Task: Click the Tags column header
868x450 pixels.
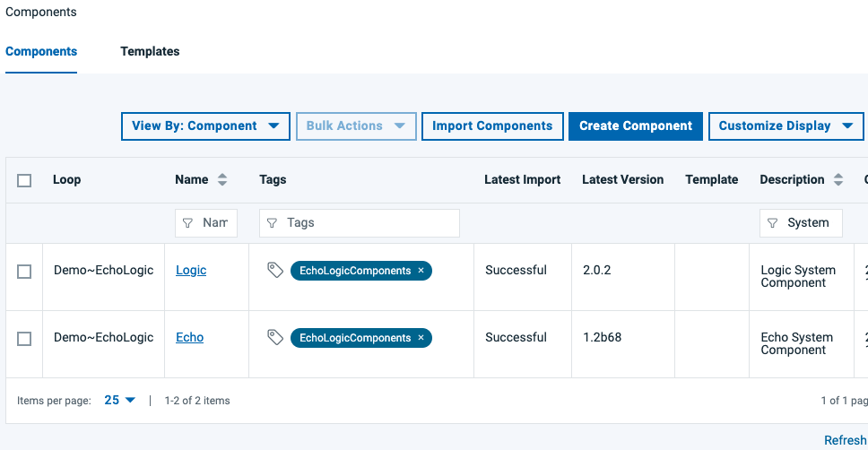Action: pyautogui.click(x=273, y=179)
